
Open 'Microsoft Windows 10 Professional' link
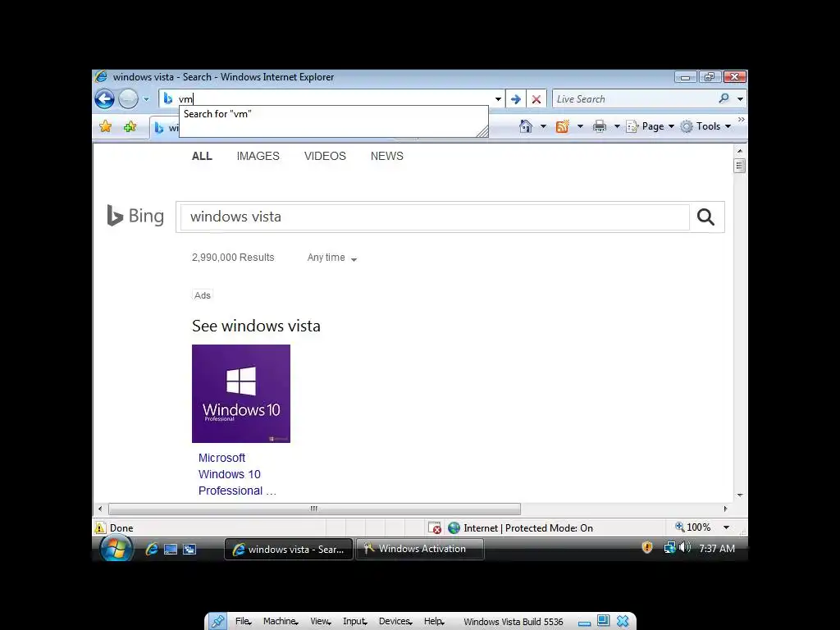236,474
